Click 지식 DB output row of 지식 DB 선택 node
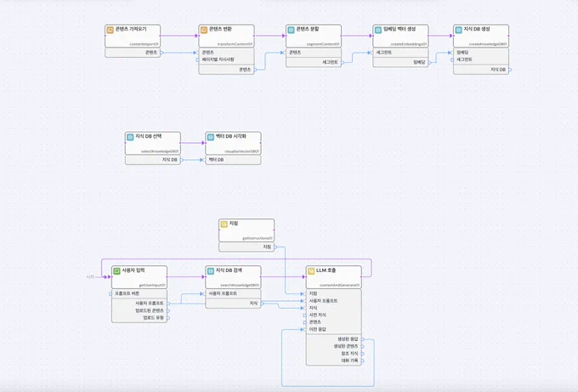The width and height of the screenshot is (578, 392). 153,160
